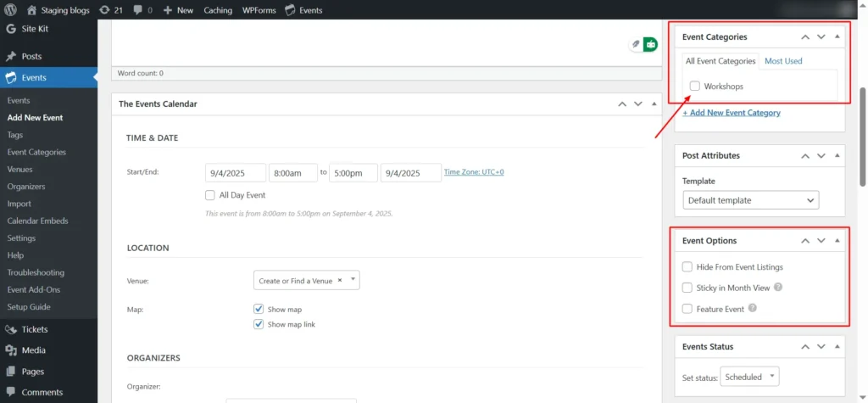Open the Create or Find a Venue dropdown
The width and height of the screenshot is (868, 403).
307,281
